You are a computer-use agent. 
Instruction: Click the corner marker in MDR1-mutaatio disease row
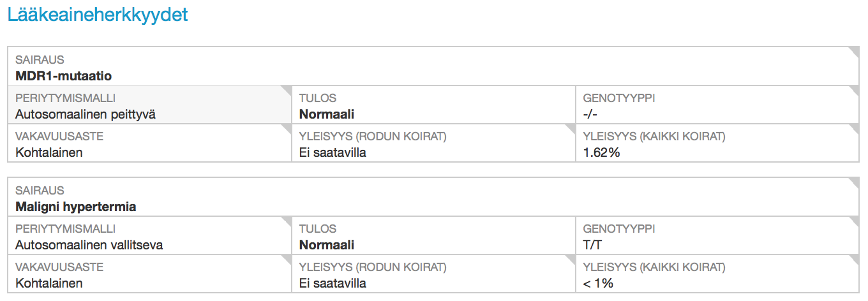point(854,51)
